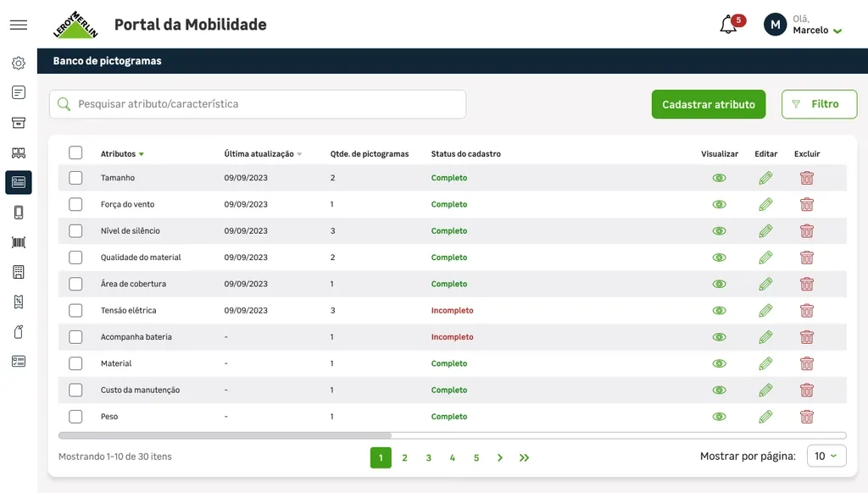Delete the Área de cobertura attribute
This screenshot has height=493, width=868.
point(807,284)
